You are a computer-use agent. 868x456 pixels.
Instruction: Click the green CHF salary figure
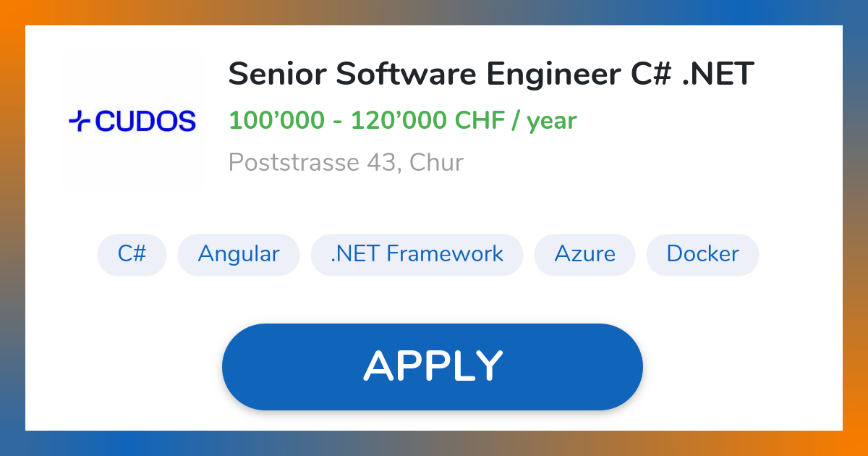pyautogui.click(x=402, y=120)
